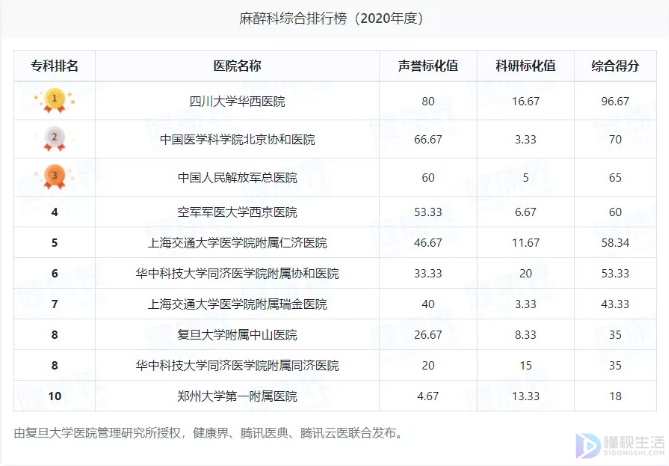
Task: Click research value 15 for 同济医院
Action: coord(526,366)
